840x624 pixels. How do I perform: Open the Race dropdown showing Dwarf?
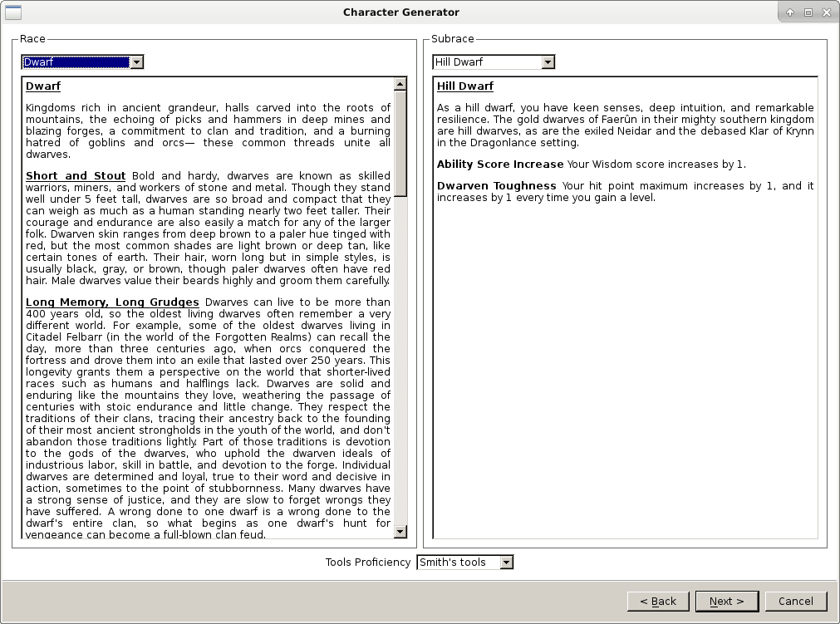pos(82,62)
